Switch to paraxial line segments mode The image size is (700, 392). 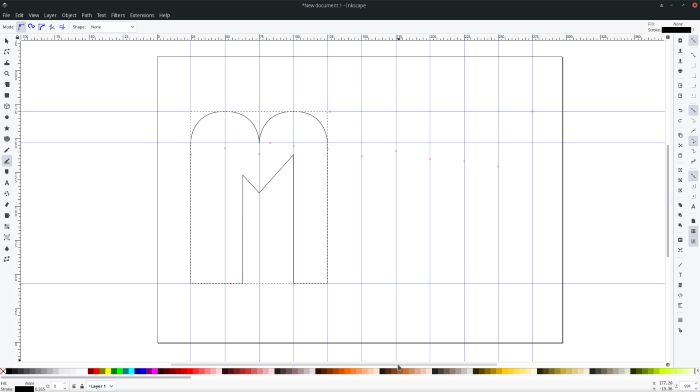coord(62,27)
